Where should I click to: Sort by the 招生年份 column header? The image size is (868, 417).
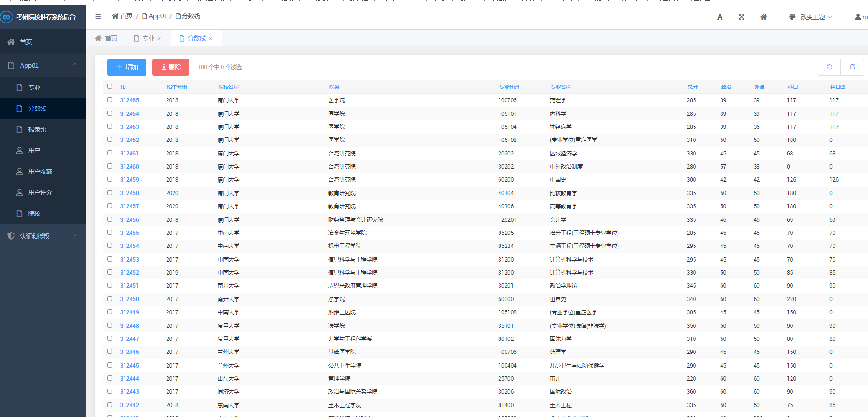point(177,87)
